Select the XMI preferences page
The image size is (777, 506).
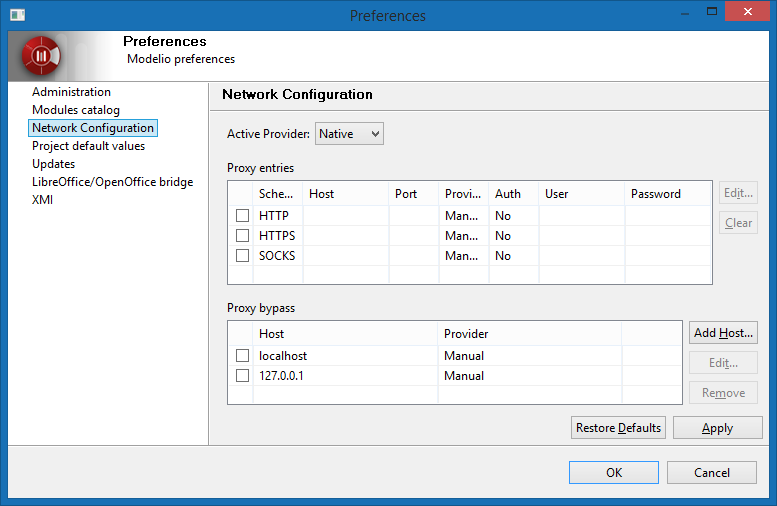[42, 200]
